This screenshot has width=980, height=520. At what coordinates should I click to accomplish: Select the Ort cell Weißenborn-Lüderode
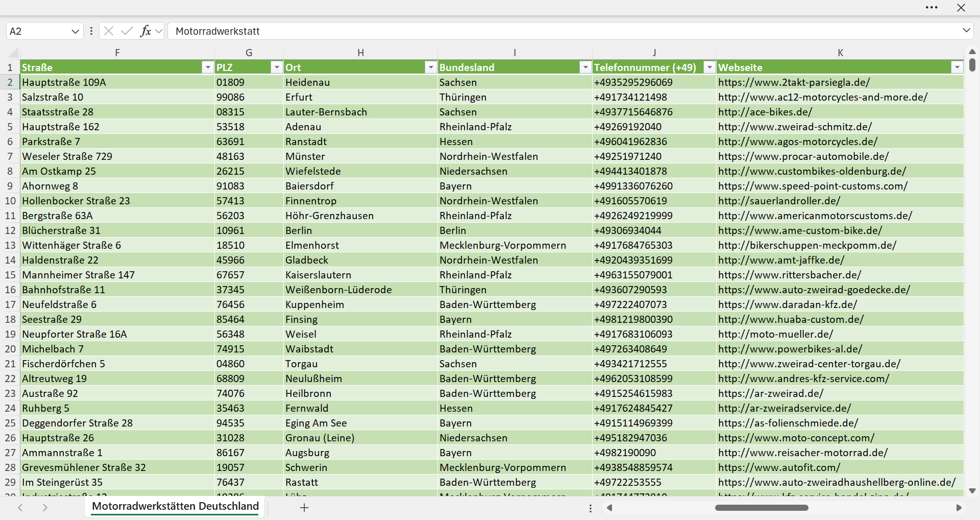(x=360, y=290)
